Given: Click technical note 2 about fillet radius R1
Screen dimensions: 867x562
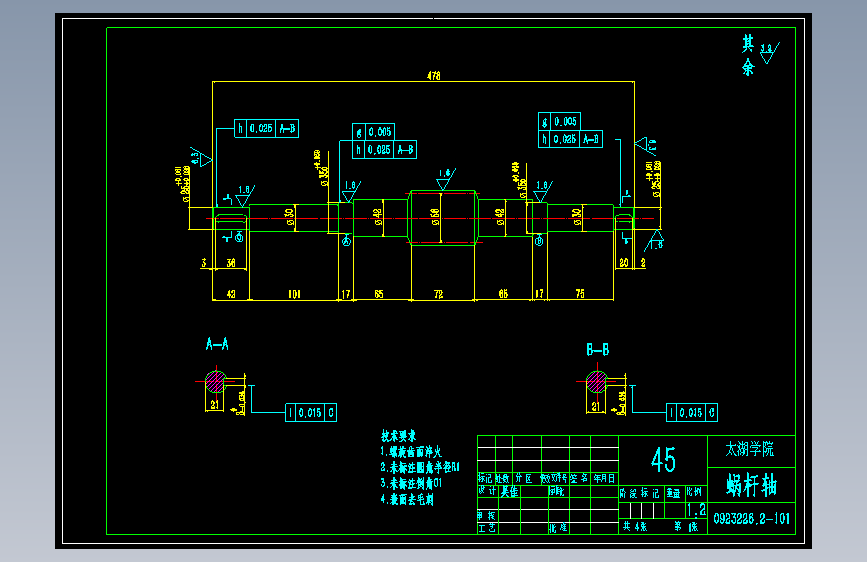Looking at the screenshot, I should point(420,467).
